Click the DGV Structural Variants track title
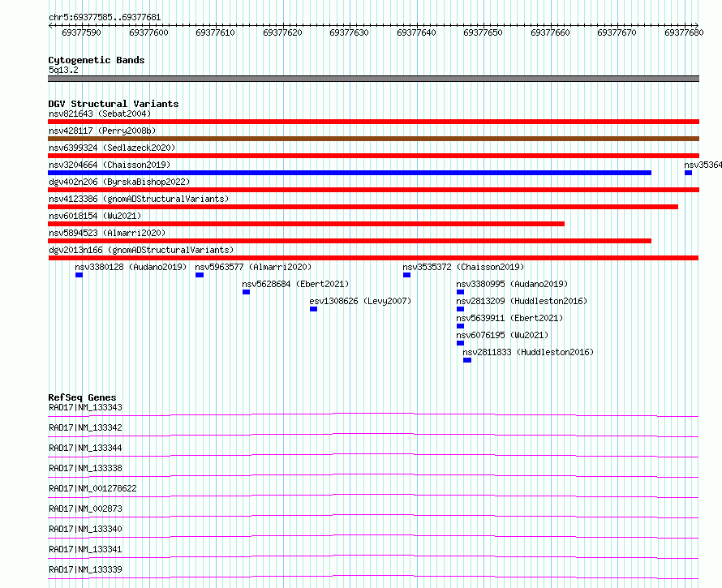This screenshot has height=588, width=722. [114, 104]
